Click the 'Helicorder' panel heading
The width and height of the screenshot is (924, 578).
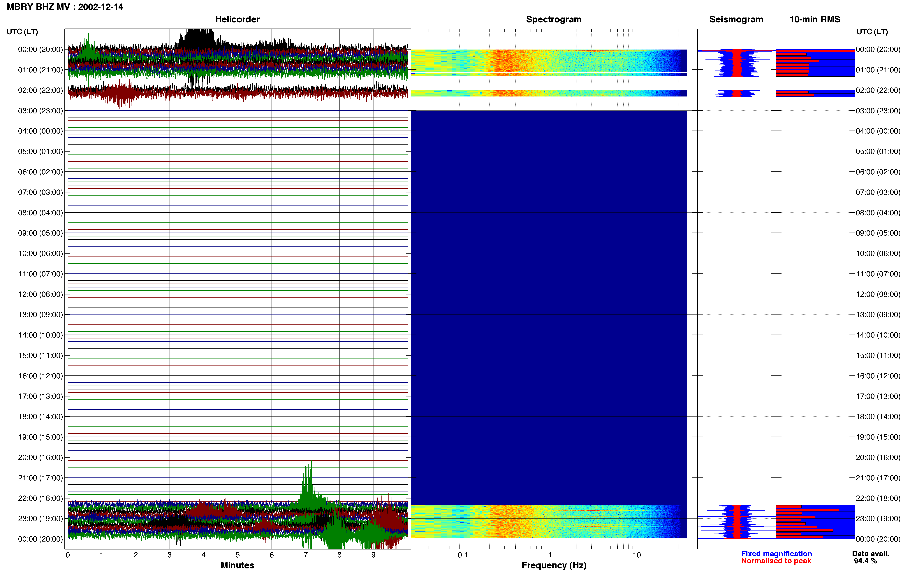[x=237, y=20]
